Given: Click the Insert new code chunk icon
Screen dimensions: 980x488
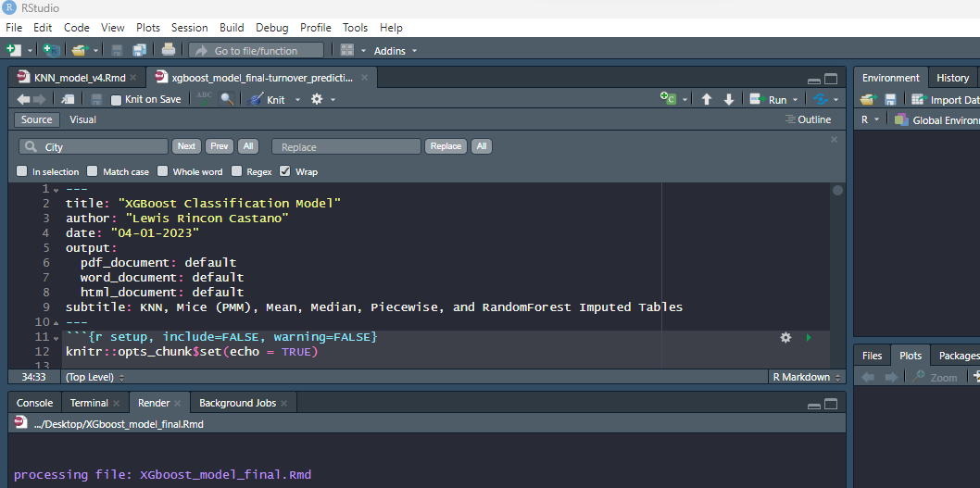Looking at the screenshot, I should click(x=669, y=98).
